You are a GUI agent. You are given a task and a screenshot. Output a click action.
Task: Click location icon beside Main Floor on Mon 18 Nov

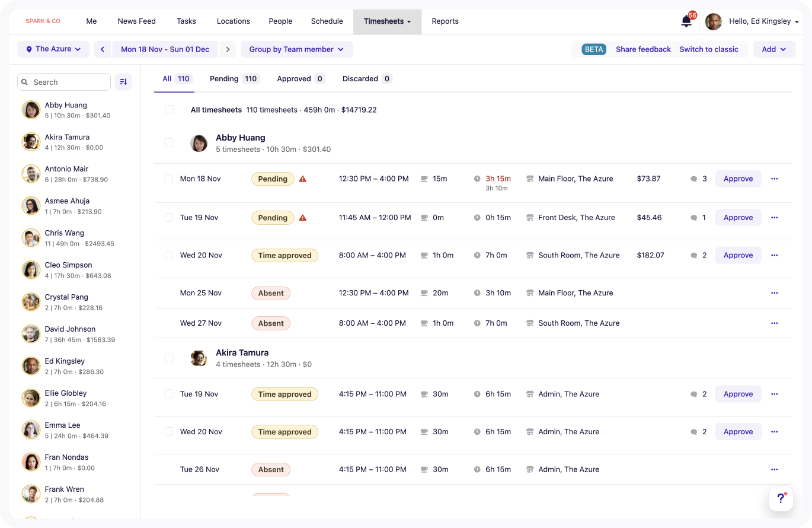click(530, 179)
